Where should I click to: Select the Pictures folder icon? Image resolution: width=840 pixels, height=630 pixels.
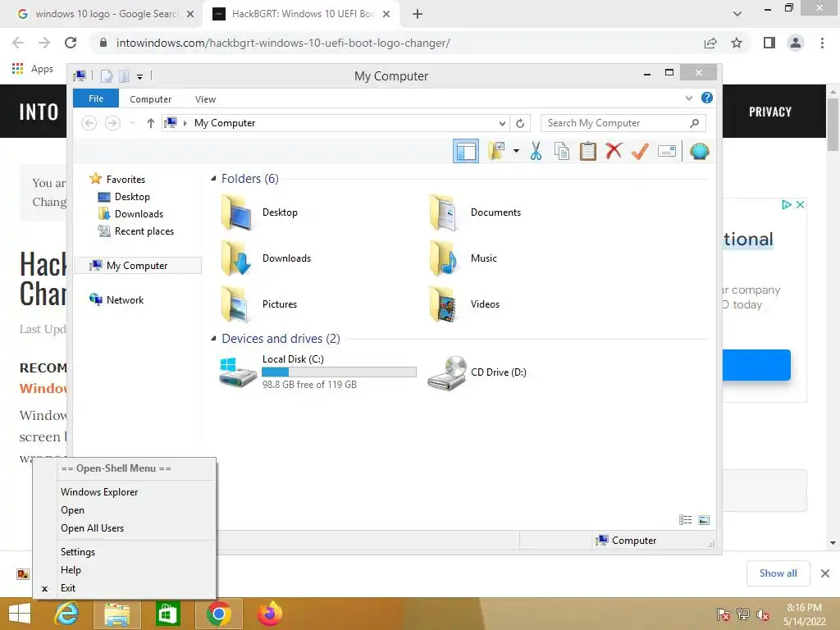pyautogui.click(x=236, y=304)
